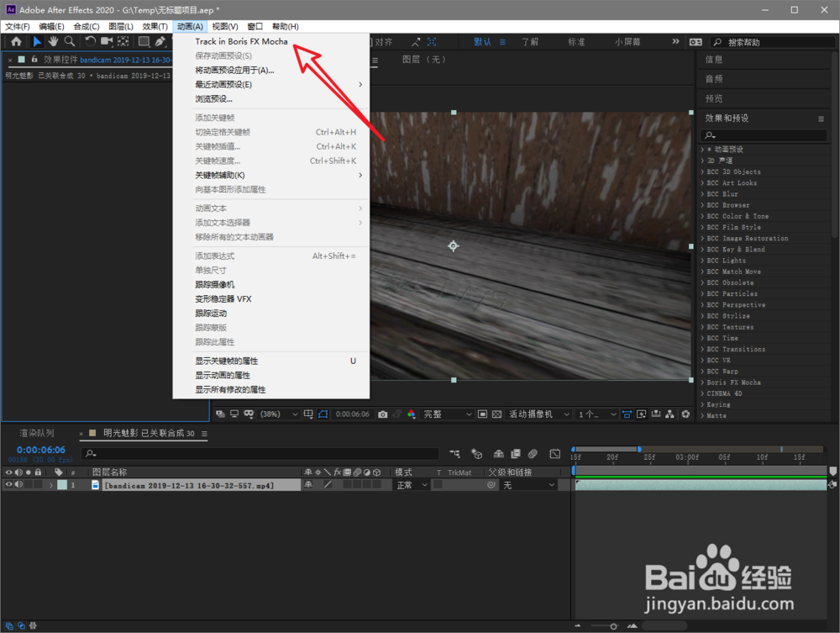This screenshot has width=840, height=633.
Task: Enable motion blur for the composition
Action: (x=533, y=454)
